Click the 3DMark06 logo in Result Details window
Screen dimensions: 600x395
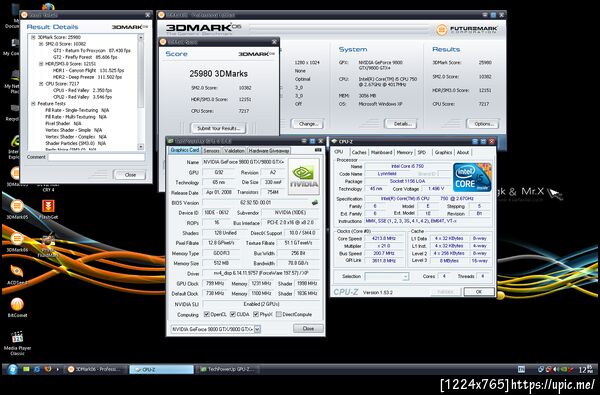pyautogui.click(x=130, y=27)
